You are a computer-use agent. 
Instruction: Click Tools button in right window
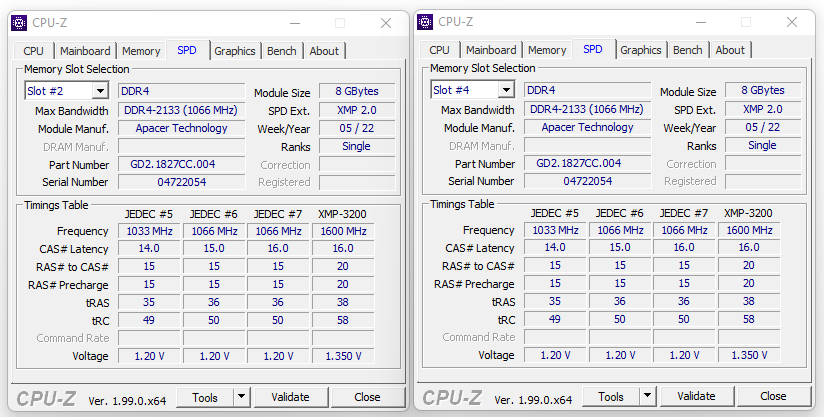(x=611, y=397)
